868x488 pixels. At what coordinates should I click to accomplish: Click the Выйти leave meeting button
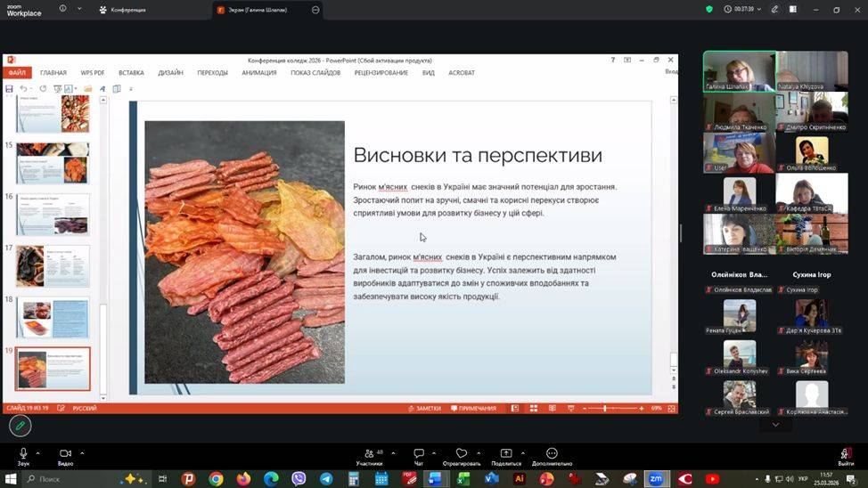point(845,454)
